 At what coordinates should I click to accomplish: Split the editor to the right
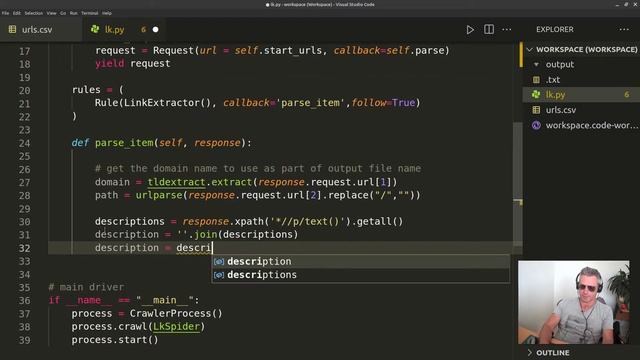coord(489,29)
